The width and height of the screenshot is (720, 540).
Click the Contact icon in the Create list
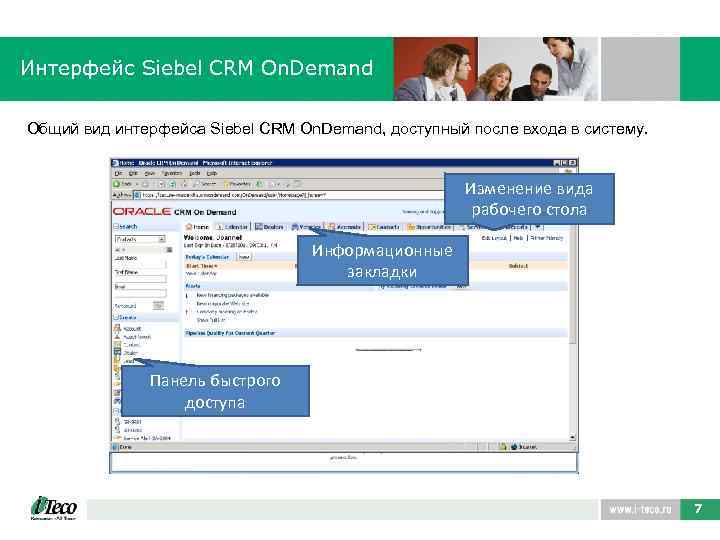coord(117,344)
